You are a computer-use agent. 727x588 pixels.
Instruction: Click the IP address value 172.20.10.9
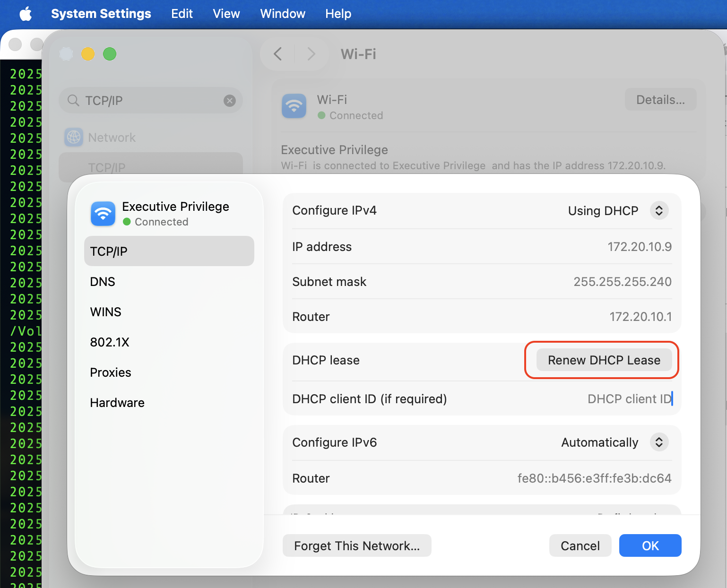[x=640, y=247]
